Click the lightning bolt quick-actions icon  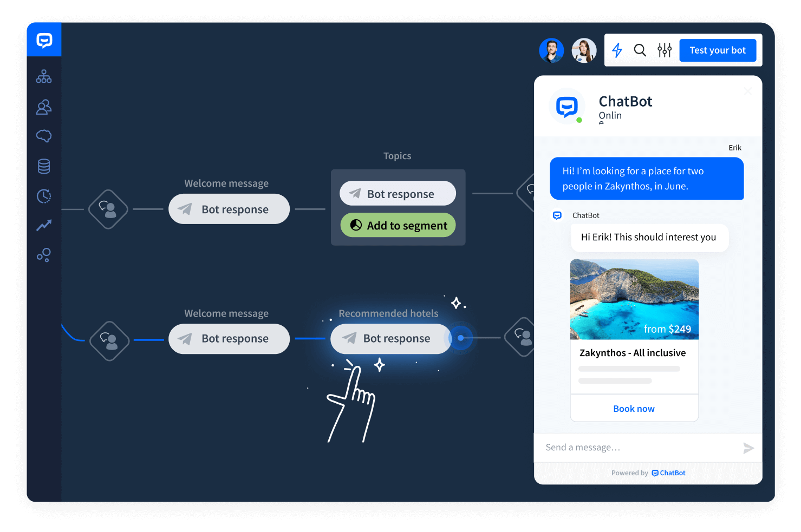pos(617,50)
